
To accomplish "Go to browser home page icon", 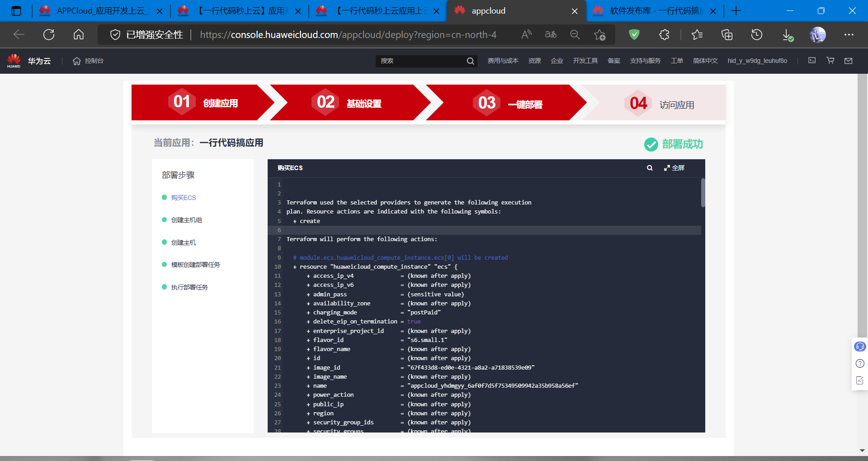I will [x=79, y=34].
